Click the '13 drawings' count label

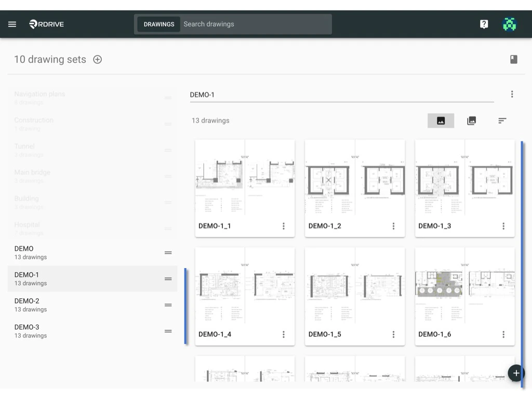pyautogui.click(x=210, y=121)
